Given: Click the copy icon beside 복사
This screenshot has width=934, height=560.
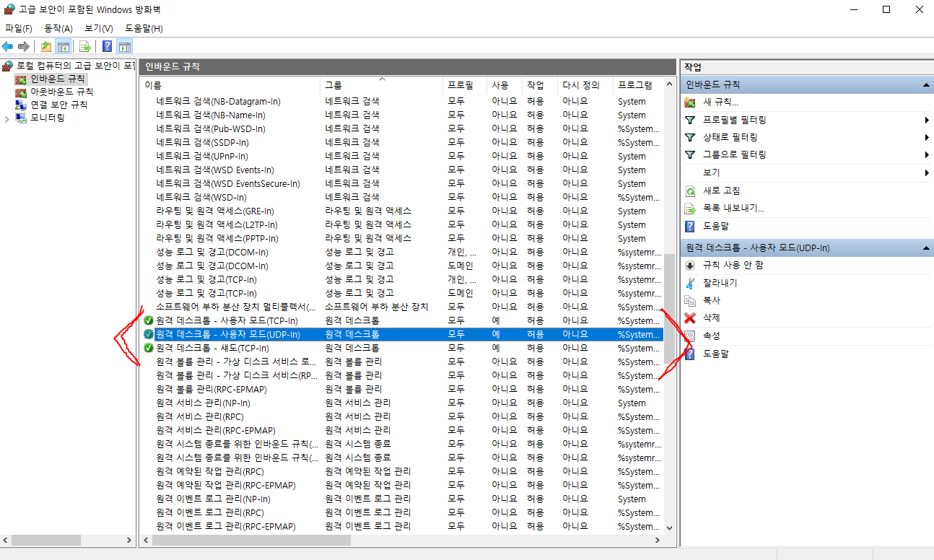Looking at the screenshot, I should point(690,300).
